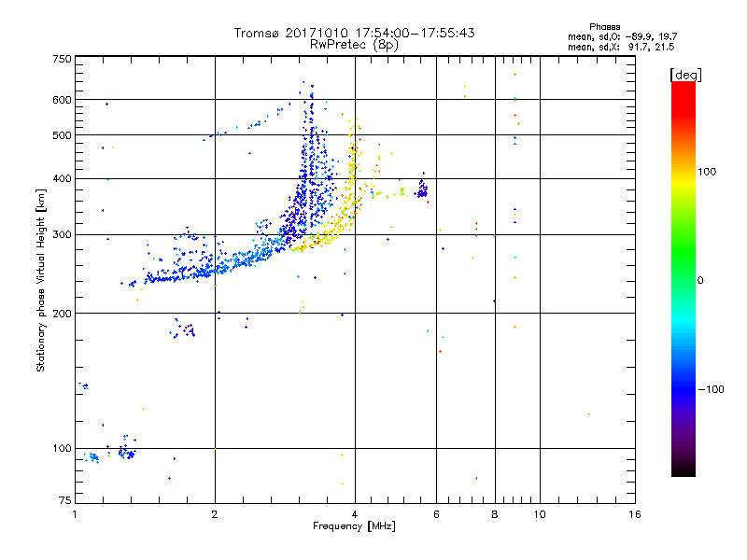Pick the green zero-degree colorbar region
The width and height of the screenshot is (747, 560).
click(x=684, y=280)
